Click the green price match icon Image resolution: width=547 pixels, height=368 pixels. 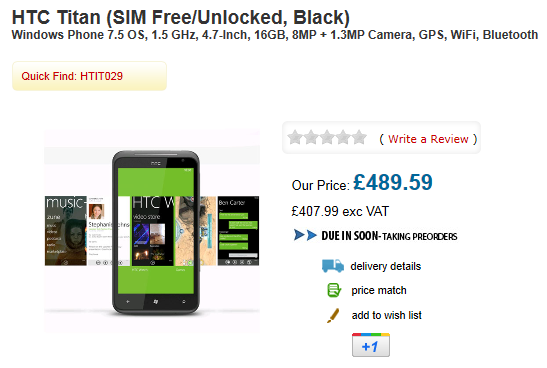(x=334, y=290)
